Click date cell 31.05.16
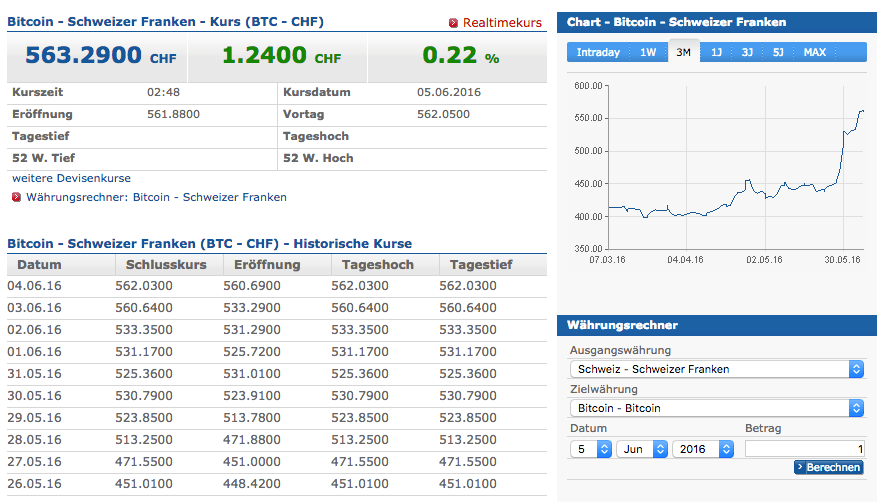Viewport: 884px width, 502px height. point(34,374)
